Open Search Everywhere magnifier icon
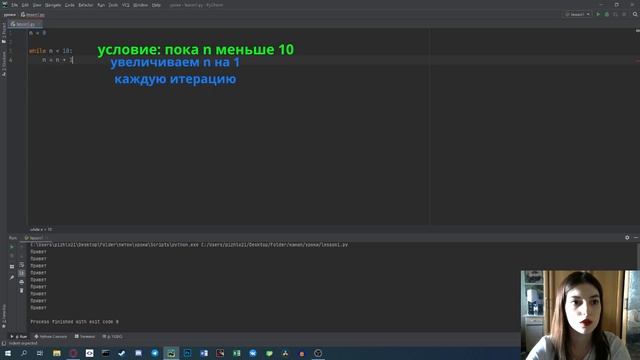 tap(635, 14)
